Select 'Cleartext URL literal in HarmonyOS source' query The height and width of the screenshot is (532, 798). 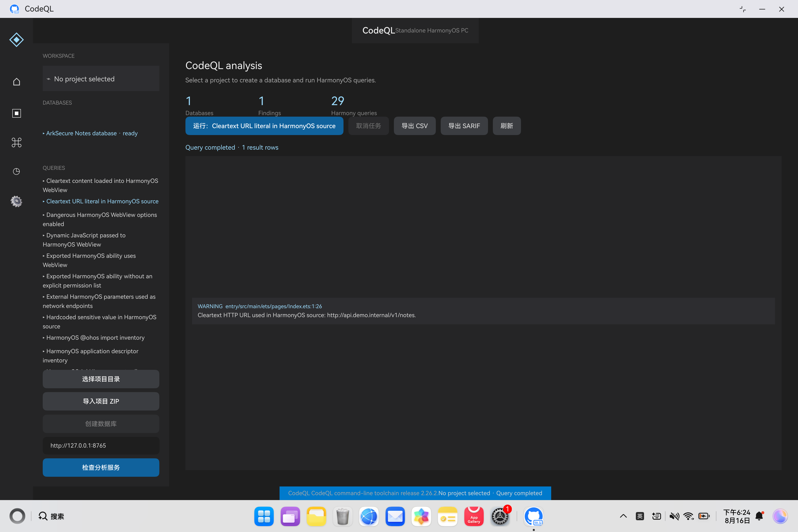(x=101, y=201)
